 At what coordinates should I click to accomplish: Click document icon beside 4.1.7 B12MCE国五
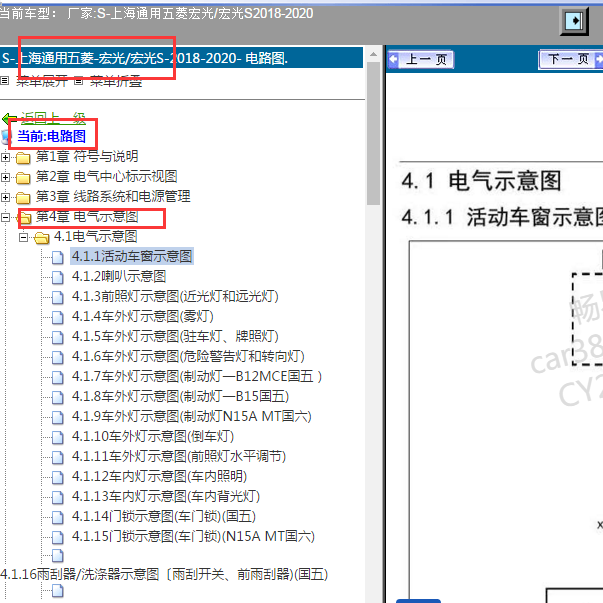58,377
